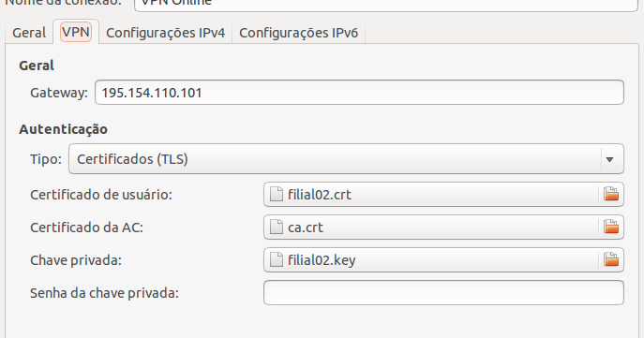Click the ca.crt document icon
This screenshot has width=644, height=338.
click(x=276, y=227)
